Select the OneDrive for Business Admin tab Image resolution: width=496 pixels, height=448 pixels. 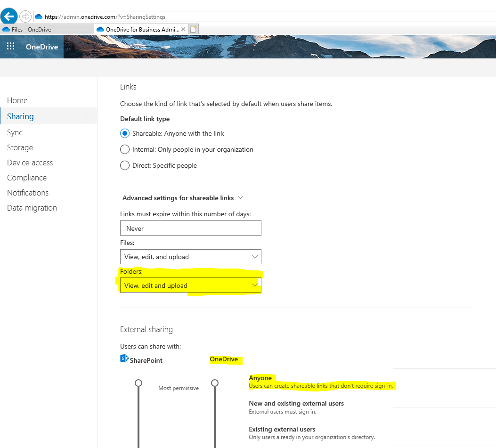pos(141,29)
